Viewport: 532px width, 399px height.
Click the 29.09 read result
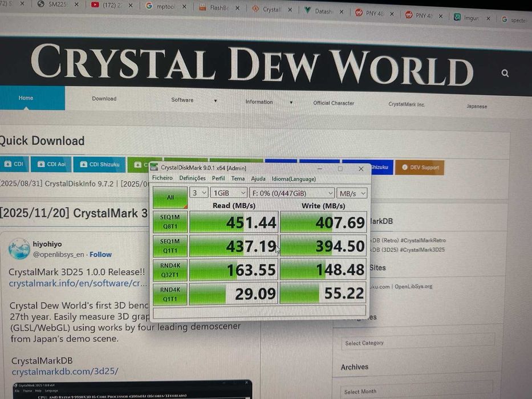pos(234,294)
